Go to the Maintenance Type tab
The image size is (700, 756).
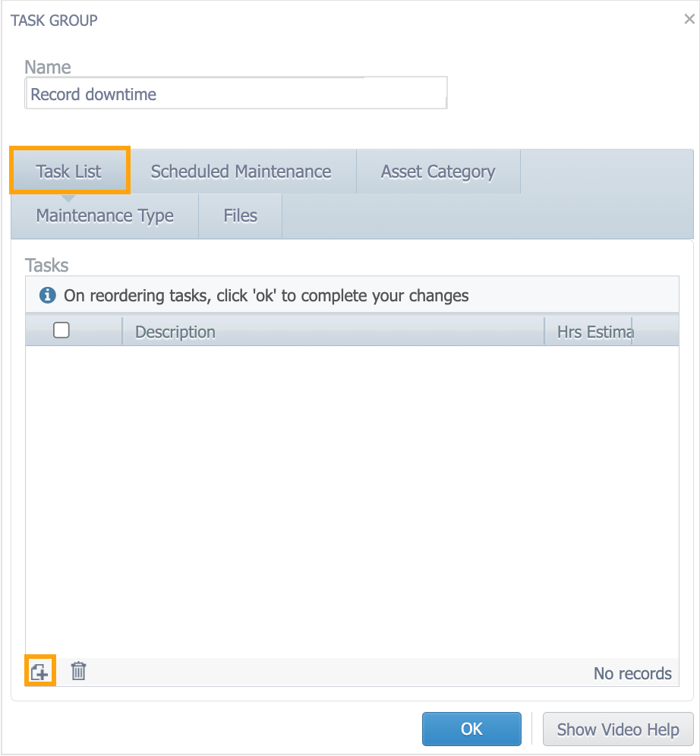click(x=105, y=216)
